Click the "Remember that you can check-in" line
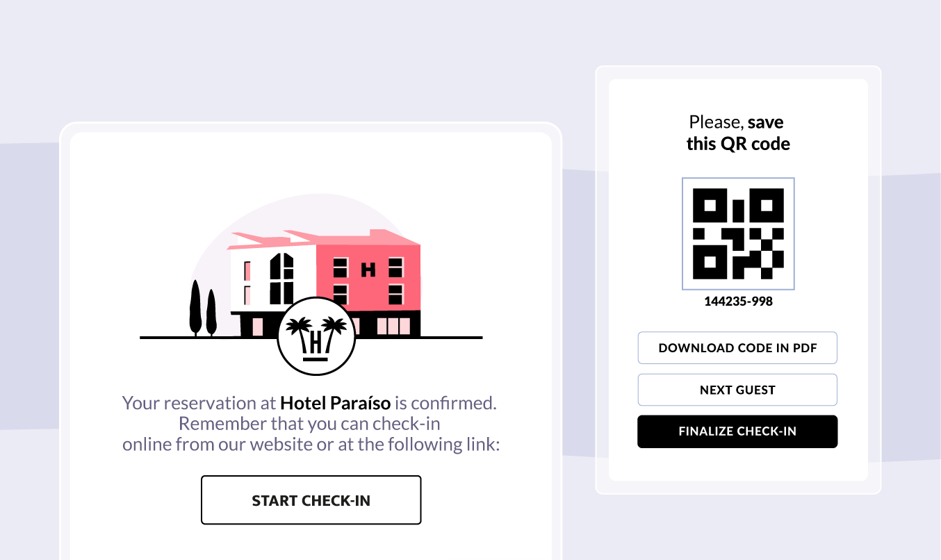The height and width of the screenshot is (560, 941). pyautogui.click(x=309, y=424)
